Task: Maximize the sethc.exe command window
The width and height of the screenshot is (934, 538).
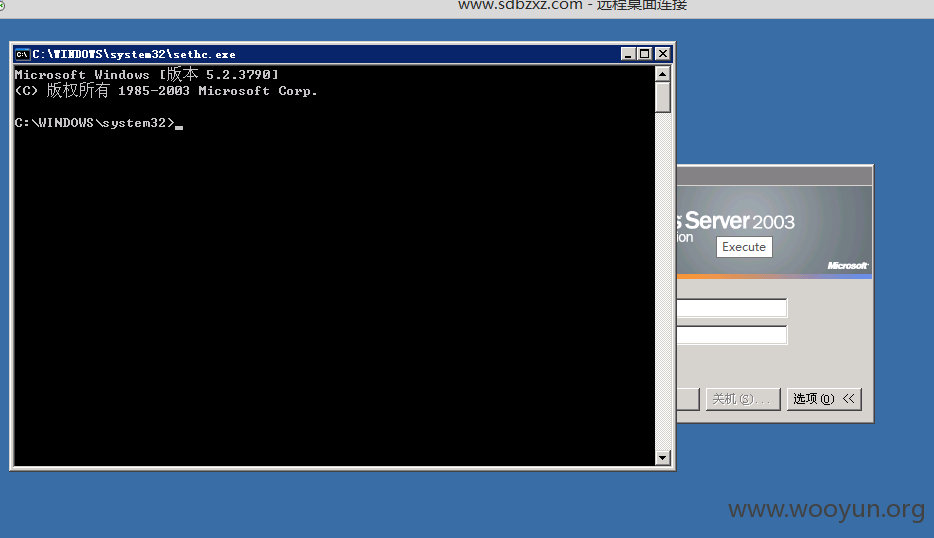Action: click(x=645, y=54)
